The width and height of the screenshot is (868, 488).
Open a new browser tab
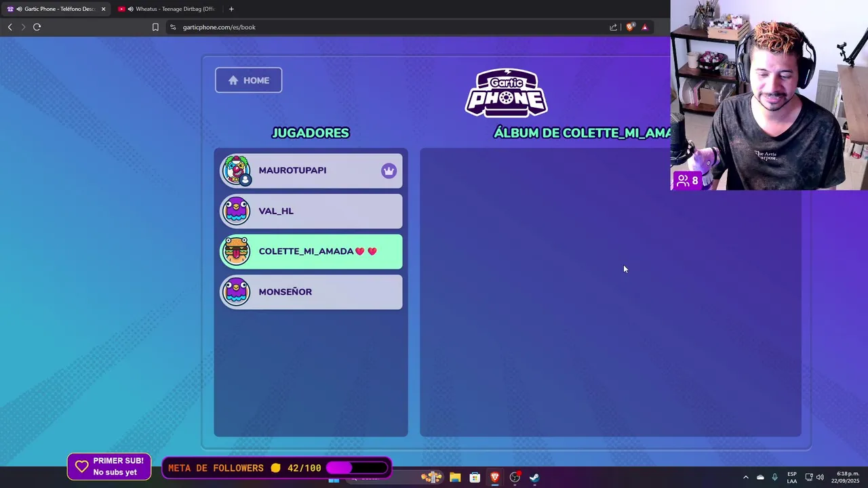click(231, 9)
